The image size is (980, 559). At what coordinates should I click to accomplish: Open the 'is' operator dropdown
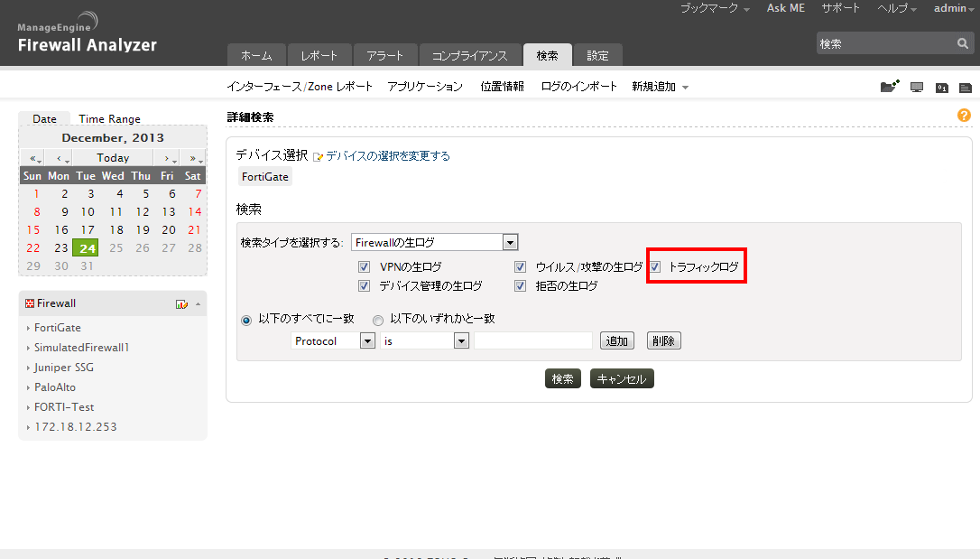[424, 340]
